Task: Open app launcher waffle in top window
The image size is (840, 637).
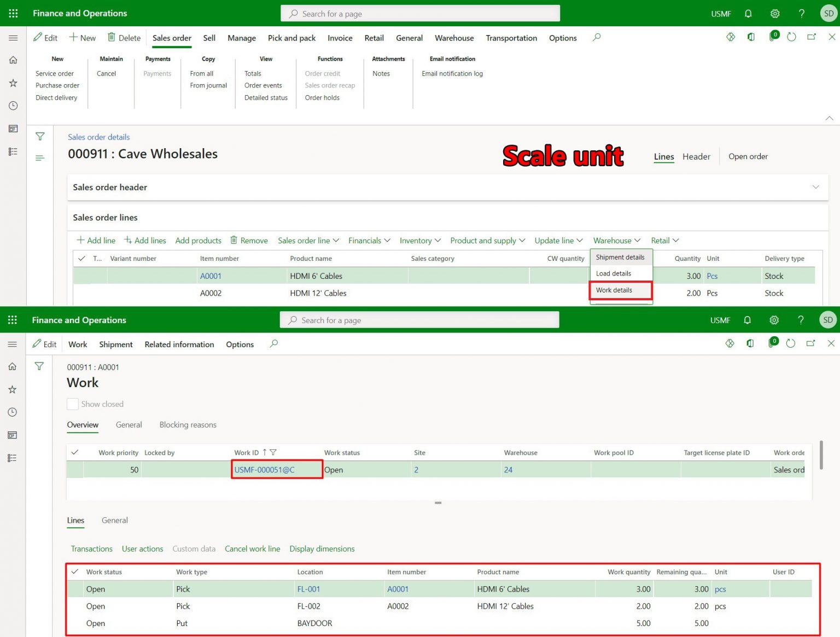Action: point(13,13)
